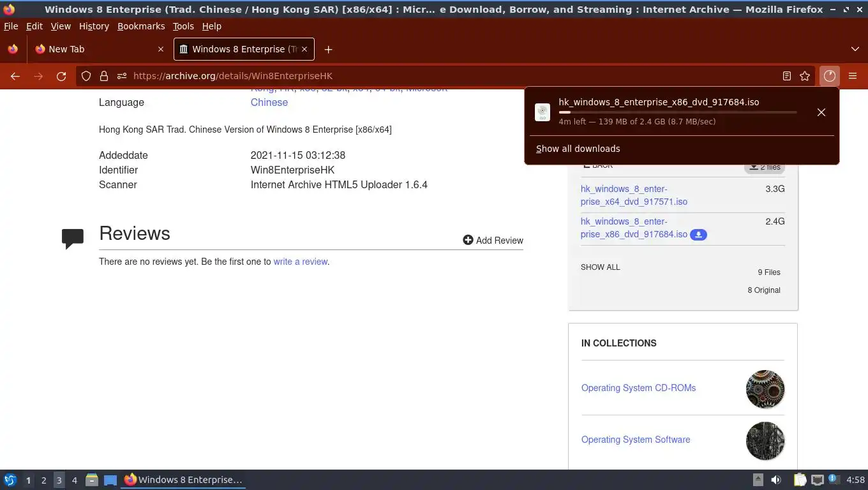
Task: Switch to workspace 4 in taskbar
Action: [x=75, y=480]
